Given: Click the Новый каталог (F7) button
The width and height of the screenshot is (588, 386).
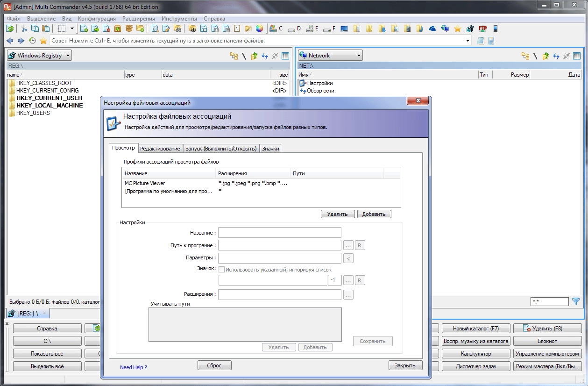Looking at the screenshot, I should pos(476,329).
